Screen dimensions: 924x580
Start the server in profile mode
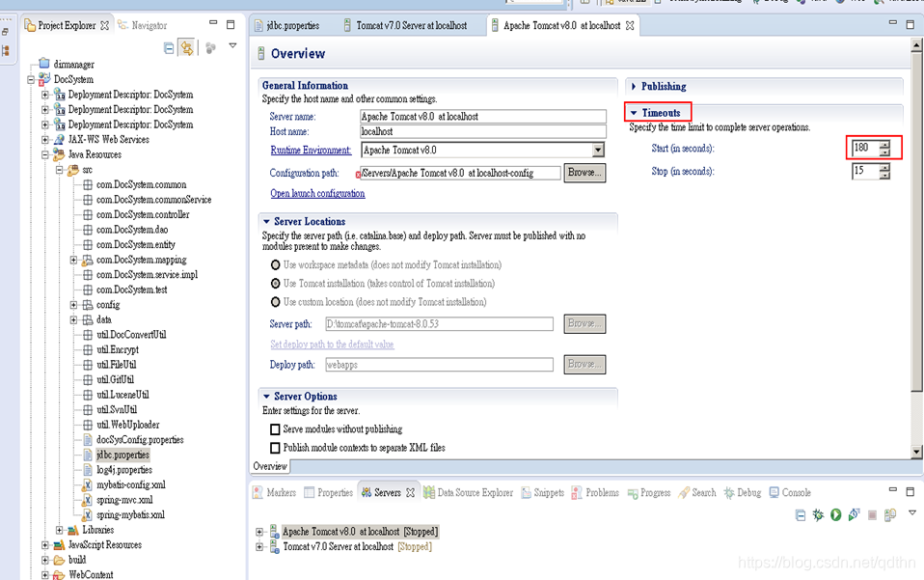point(854,515)
